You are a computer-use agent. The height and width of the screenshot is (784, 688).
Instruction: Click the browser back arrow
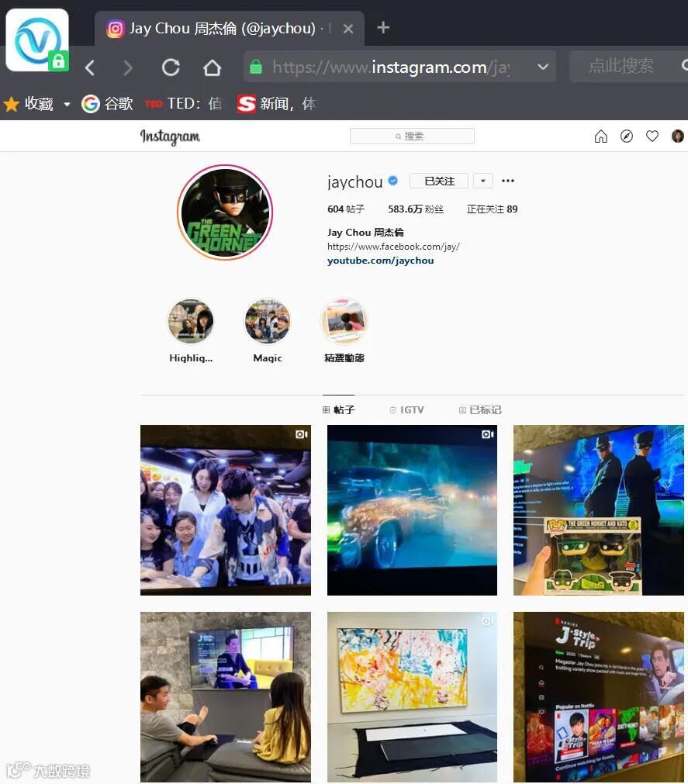(x=90, y=67)
